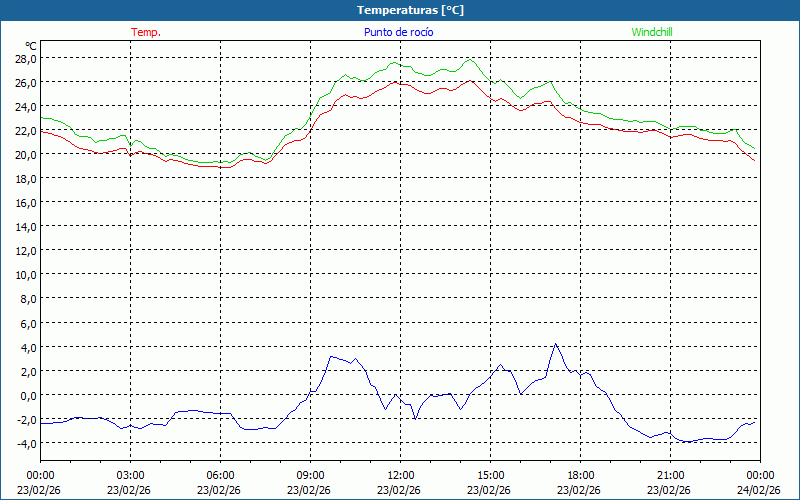Select the green Windchill legend label
Screen dimensions: 800x500
[652, 32]
